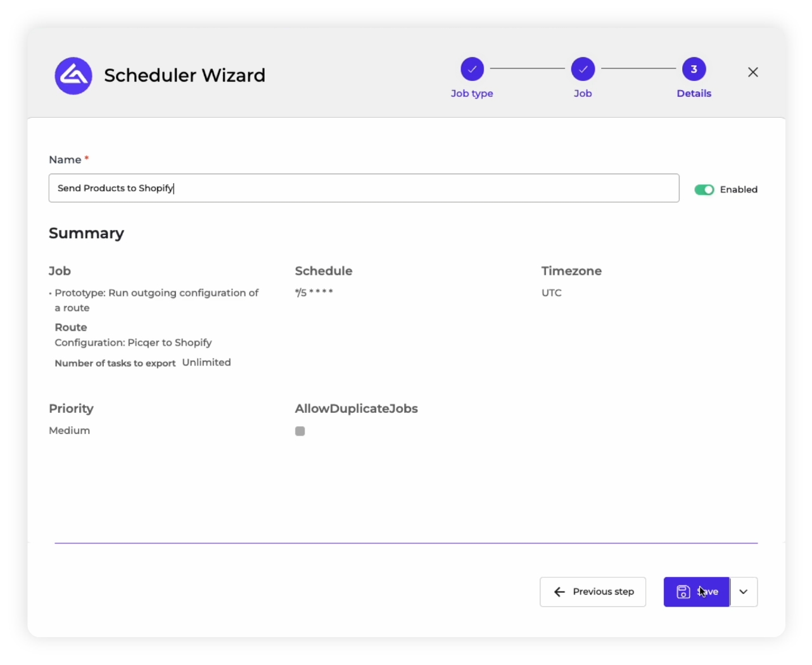Tick the AllowDuplicateJobs checkbox
Viewport: 812px width, 665px height.
(x=300, y=431)
